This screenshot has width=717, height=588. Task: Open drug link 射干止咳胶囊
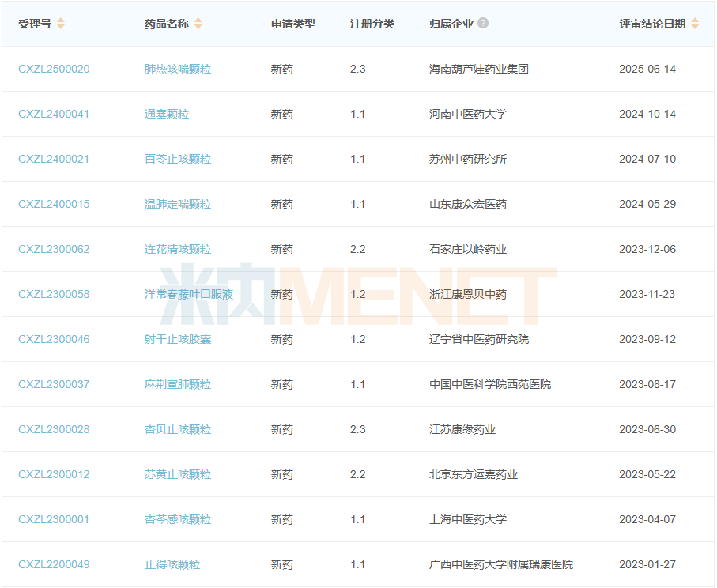(178, 339)
